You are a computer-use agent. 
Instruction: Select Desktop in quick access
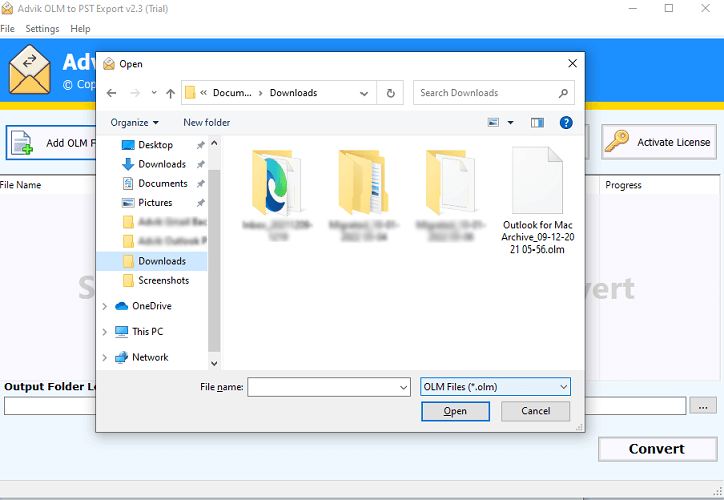(x=156, y=145)
